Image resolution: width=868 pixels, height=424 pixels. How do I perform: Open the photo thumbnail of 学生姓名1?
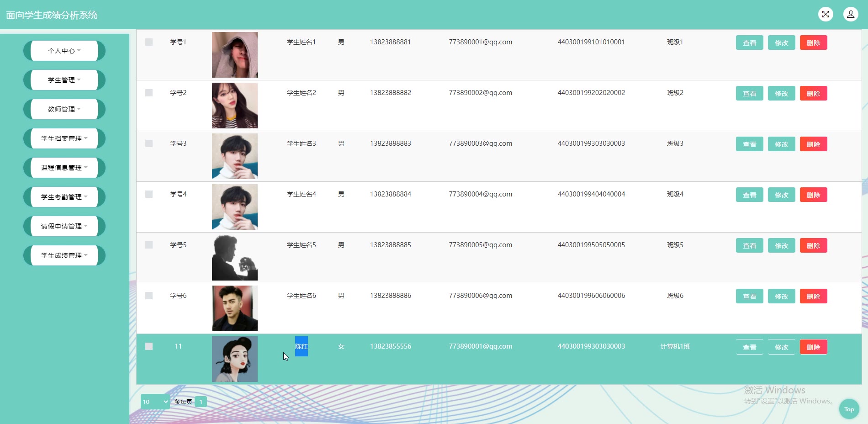coord(235,55)
